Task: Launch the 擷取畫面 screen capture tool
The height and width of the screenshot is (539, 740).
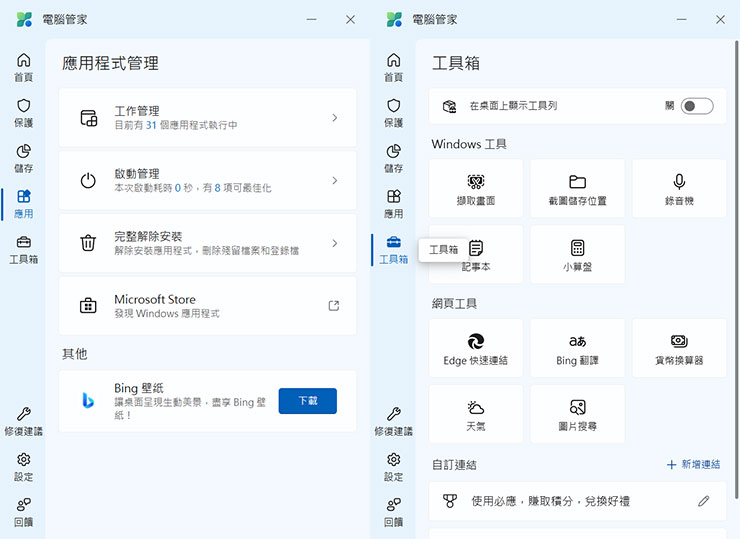Action: [x=476, y=188]
